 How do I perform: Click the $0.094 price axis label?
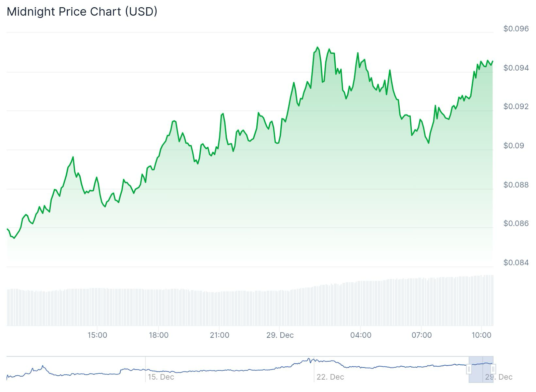[x=516, y=68]
